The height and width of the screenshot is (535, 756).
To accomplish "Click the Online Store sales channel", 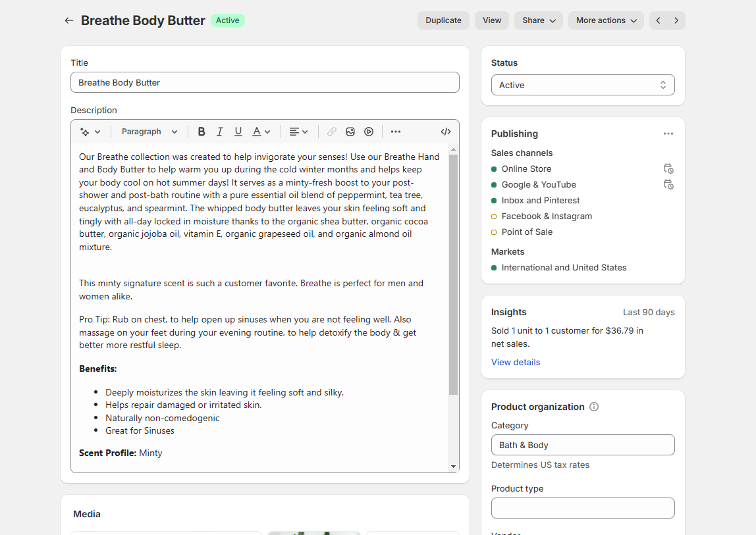I will [x=526, y=168].
